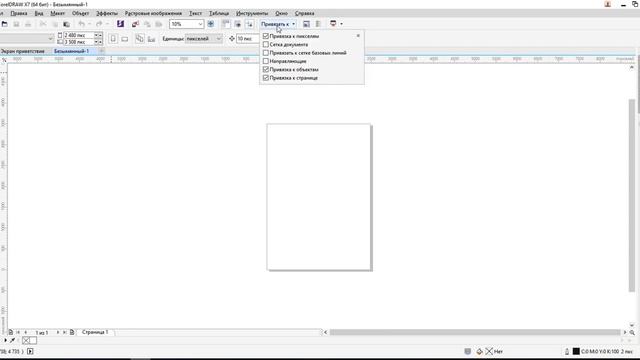The height and width of the screenshot is (360, 640).
Task: Expand status bar info arrow button
Action: tap(30, 351)
